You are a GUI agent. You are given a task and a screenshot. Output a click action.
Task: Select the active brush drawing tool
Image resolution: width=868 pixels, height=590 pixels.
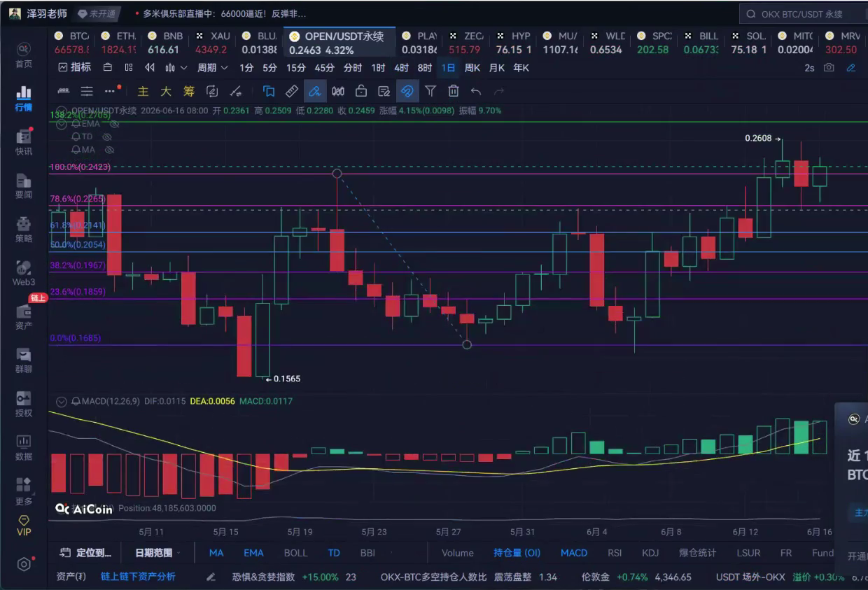[x=315, y=91]
